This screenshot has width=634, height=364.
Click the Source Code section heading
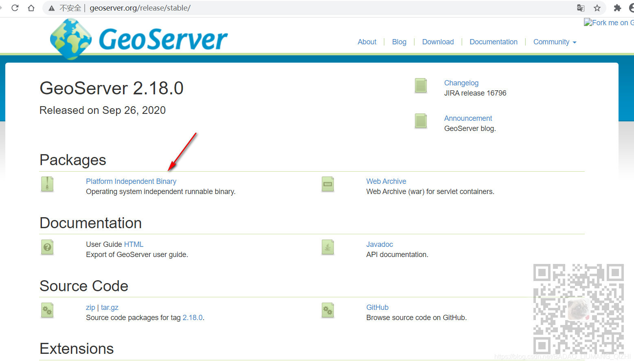[x=84, y=286]
